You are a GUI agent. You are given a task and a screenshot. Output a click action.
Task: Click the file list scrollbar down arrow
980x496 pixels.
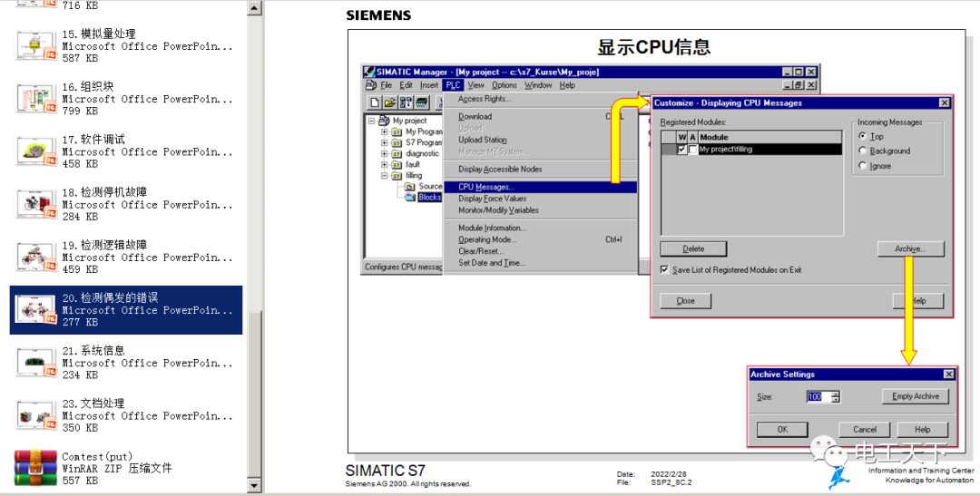tap(254, 485)
